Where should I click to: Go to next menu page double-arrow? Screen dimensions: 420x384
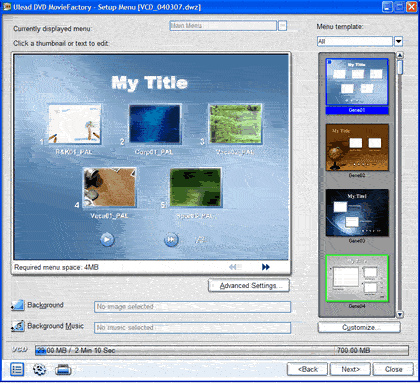click(266, 267)
